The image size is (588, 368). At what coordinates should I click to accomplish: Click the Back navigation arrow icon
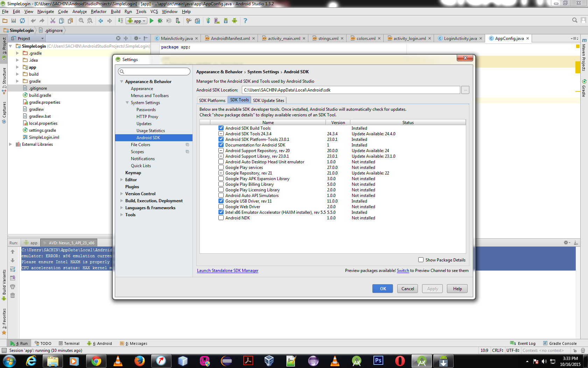[101, 21]
